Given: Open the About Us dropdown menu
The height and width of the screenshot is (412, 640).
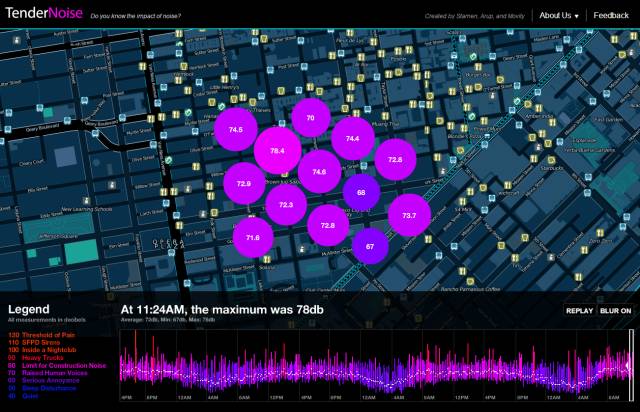Looking at the screenshot, I should click(558, 16).
